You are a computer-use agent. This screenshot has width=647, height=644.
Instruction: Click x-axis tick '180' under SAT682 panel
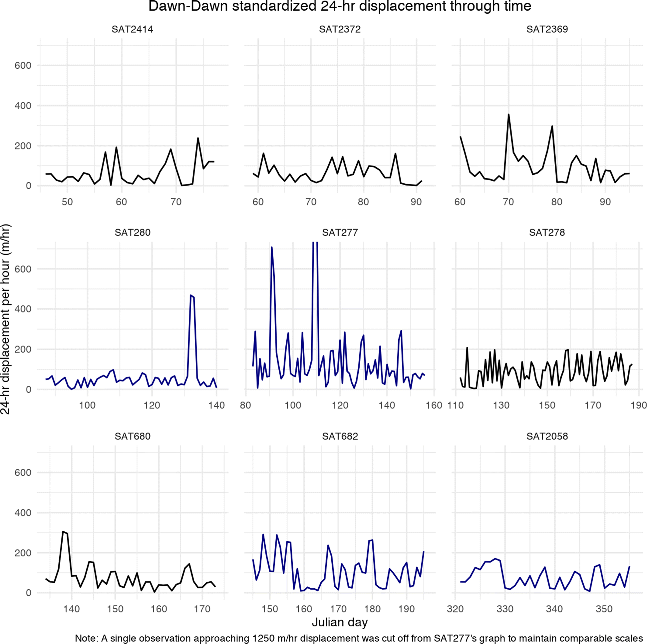(x=372, y=609)
